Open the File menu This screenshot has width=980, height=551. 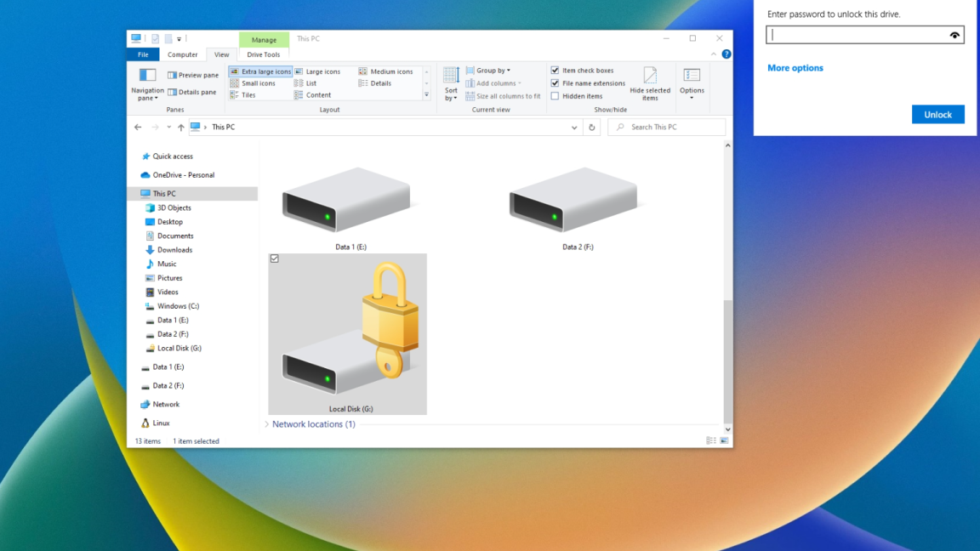tap(142, 54)
